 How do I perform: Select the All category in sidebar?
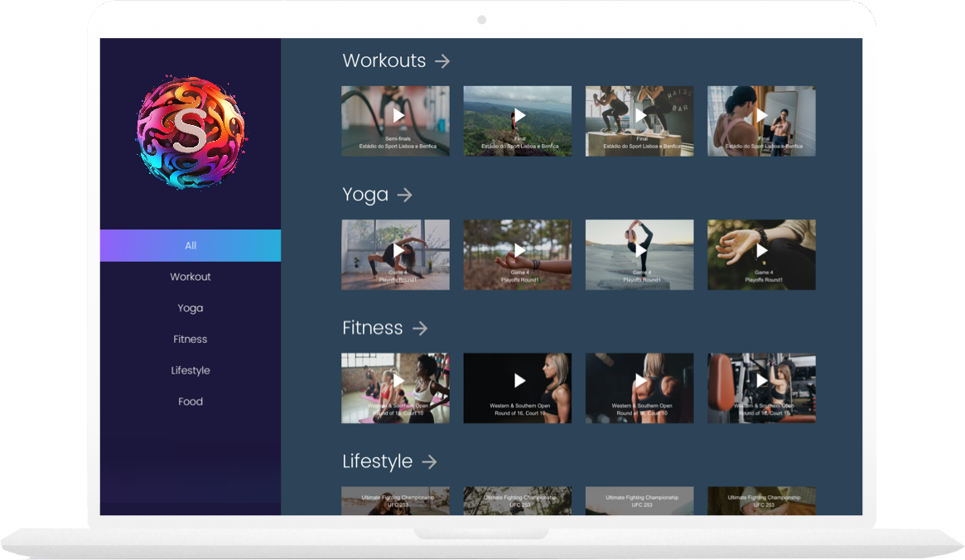pos(191,246)
